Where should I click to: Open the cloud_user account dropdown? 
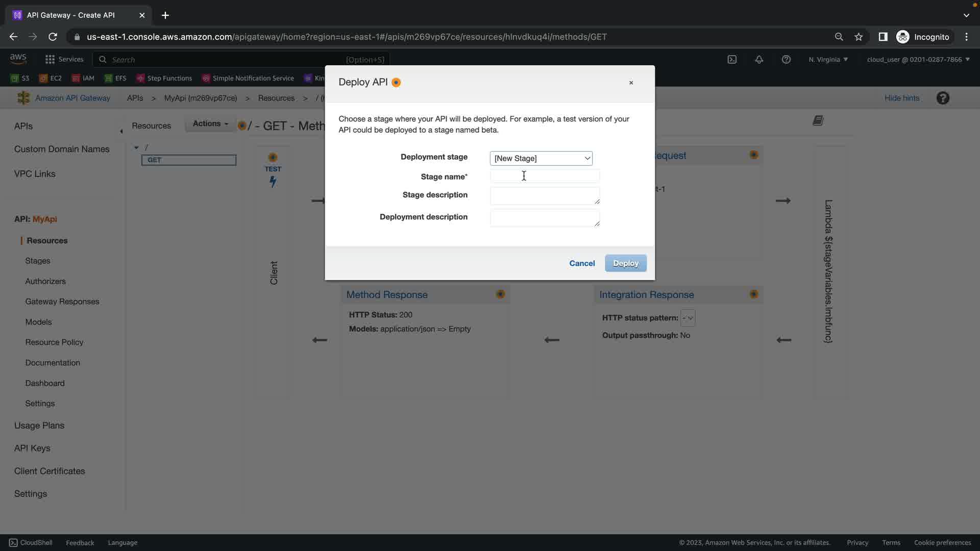pyautogui.click(x=918, y=60)
